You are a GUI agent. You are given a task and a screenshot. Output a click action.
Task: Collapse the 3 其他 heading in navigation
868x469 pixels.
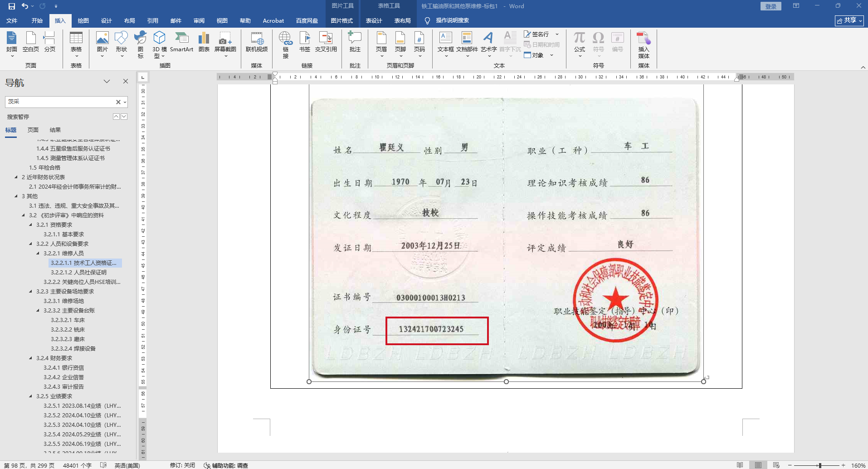pos(16,196)
